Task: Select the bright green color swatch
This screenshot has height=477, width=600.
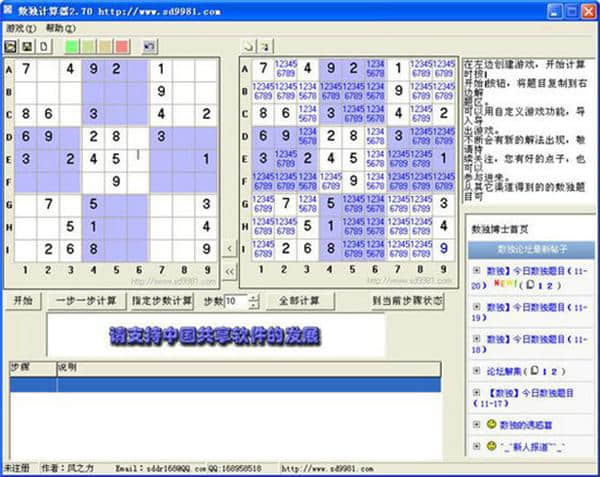Action: point(71,46)
